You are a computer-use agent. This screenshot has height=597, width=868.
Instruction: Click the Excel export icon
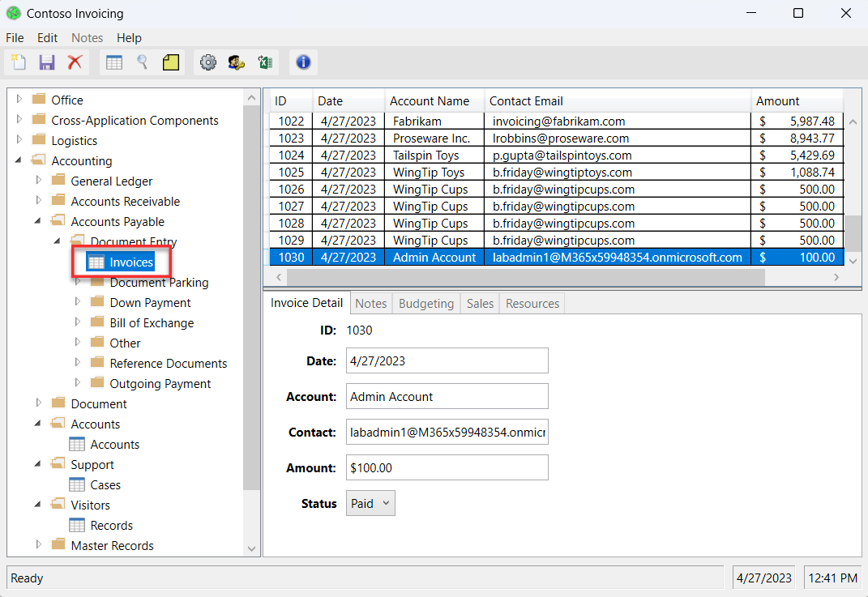264,62
